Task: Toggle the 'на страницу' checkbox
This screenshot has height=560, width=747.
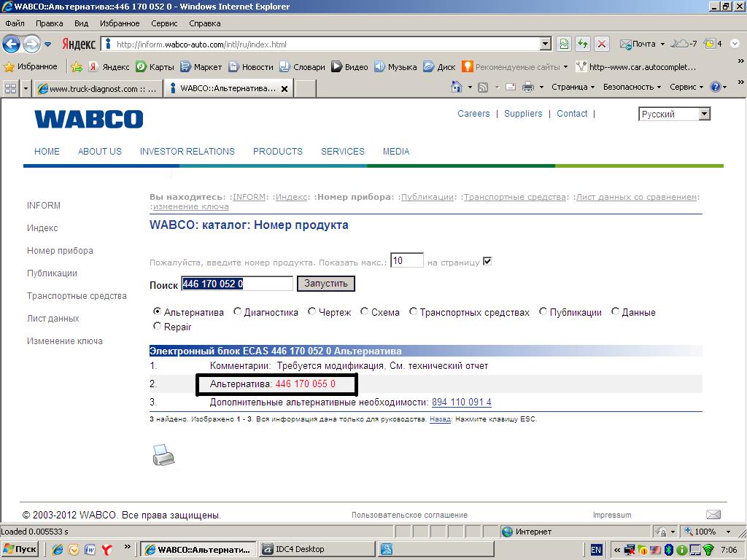Action: (x=487, y=262)
